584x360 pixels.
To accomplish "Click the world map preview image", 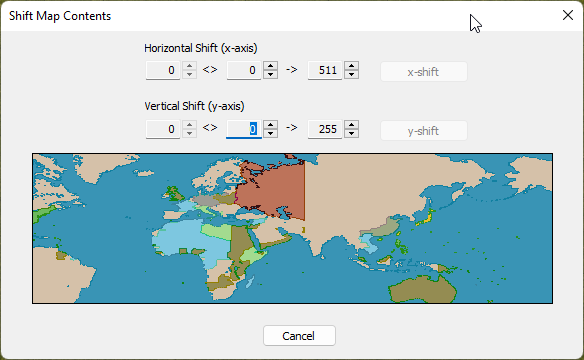I will click(x=292, y=228).
